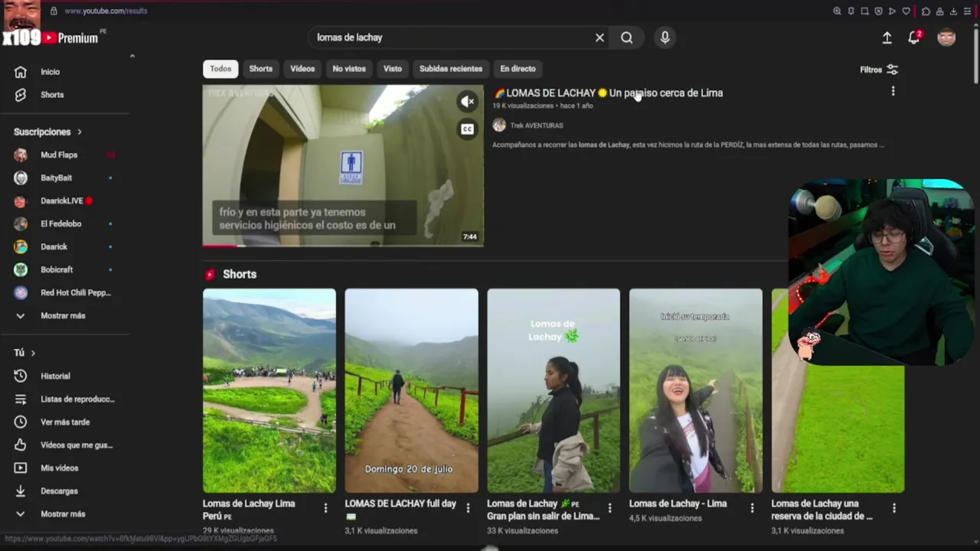Viewport: 980px width, 551px height.
Task: Select the En directo filter chip
Action: point(518,69)
